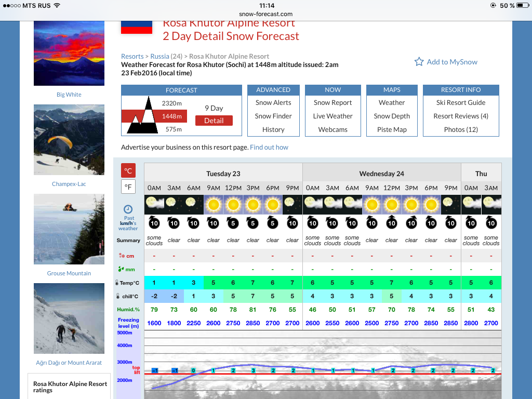Open Snow Alerts
Image resolution: width=532 pixels, height=399 pixels.
(x=273, y=102)
